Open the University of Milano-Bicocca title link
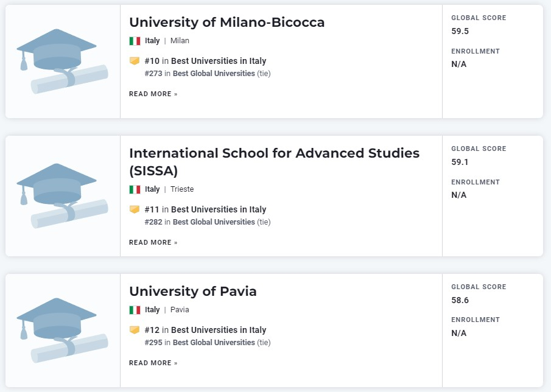The width and height of the screenshot is (551, 392). tap(226, 22)
